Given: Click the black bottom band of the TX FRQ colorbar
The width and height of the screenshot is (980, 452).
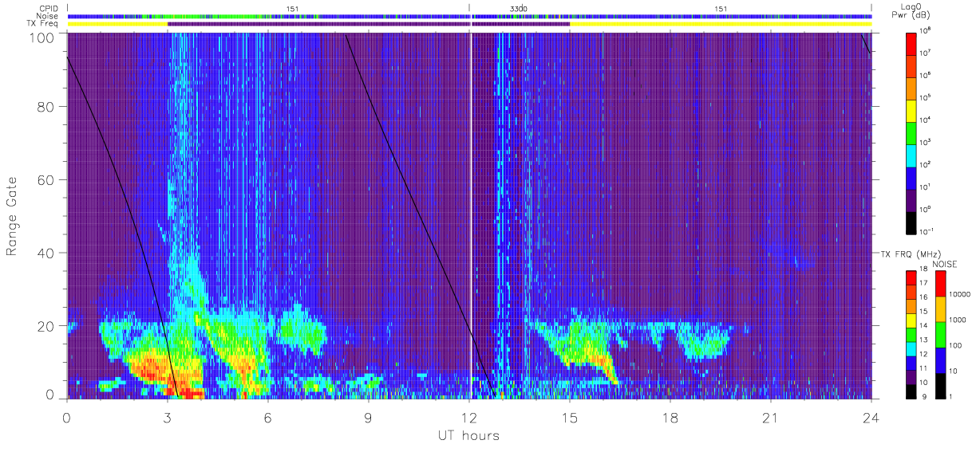Looking at the screenshot, I should tap(912, 391).
